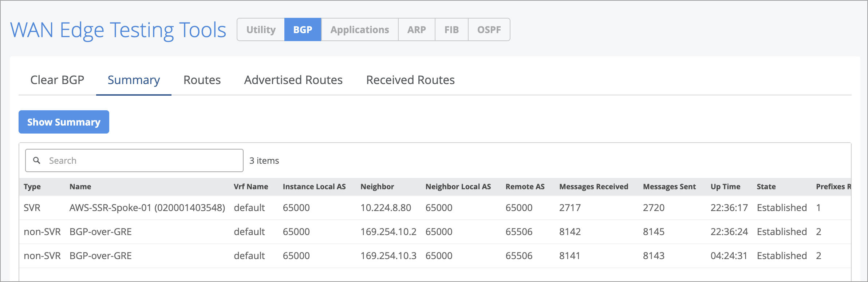Open the Received Routes sub-tab
Screen dimensions: 868x282
(x=410, y=80)
